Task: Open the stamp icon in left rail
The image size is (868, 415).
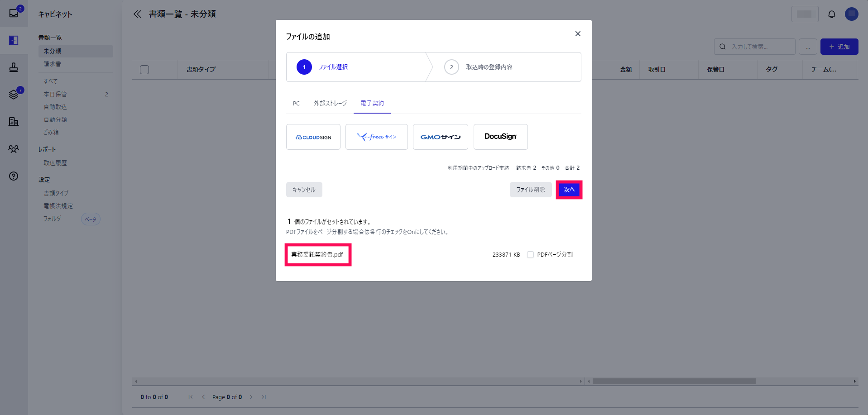Action: click(14, 67)
